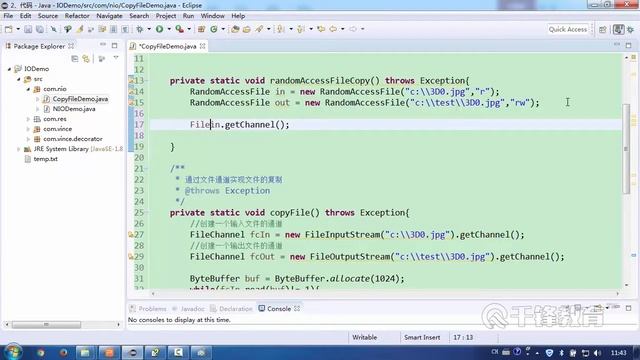Viewport: 640px width, 360px height.
Task: Open the Window menu
Action: pyautogui.click(x=212, y=16)
